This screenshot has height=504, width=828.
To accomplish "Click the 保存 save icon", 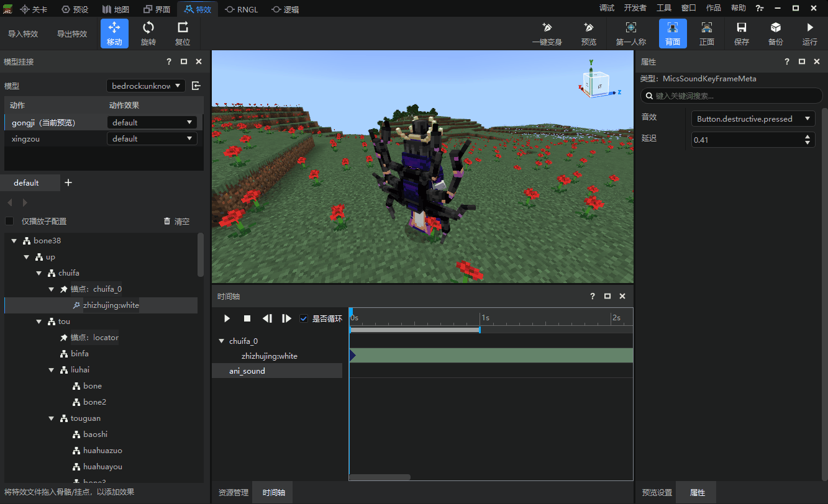I will pyautogui.click(x=742, y=34).
